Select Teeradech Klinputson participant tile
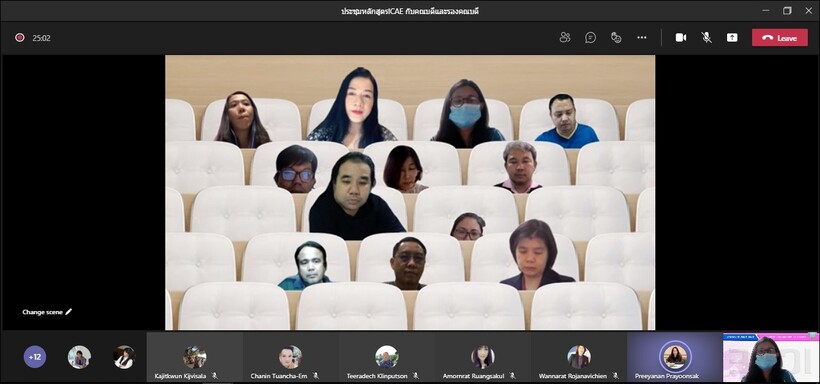820x384 pixels. 386,357
